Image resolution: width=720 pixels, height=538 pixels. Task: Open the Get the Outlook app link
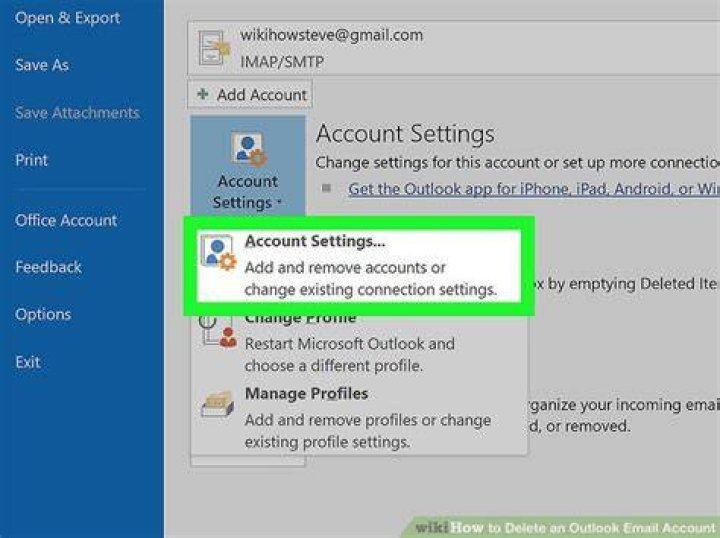[x=534, y=189]
